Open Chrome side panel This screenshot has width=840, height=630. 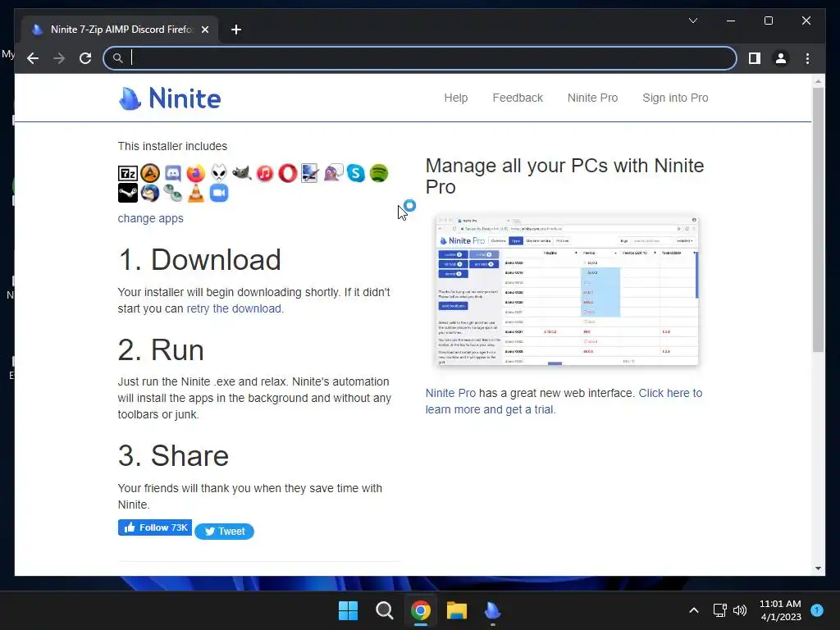755,58
